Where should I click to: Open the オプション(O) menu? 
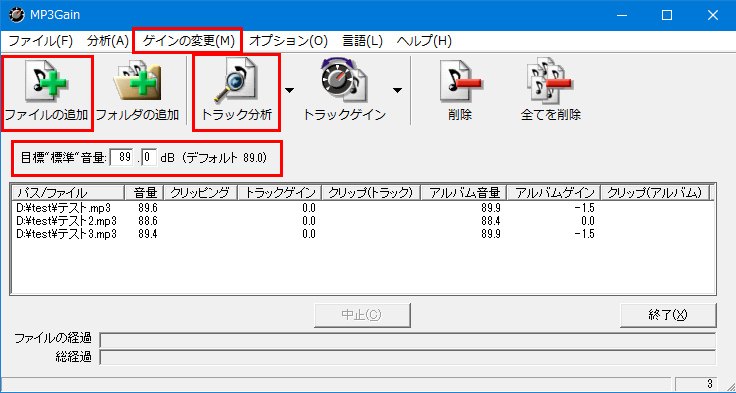(288, 41)
